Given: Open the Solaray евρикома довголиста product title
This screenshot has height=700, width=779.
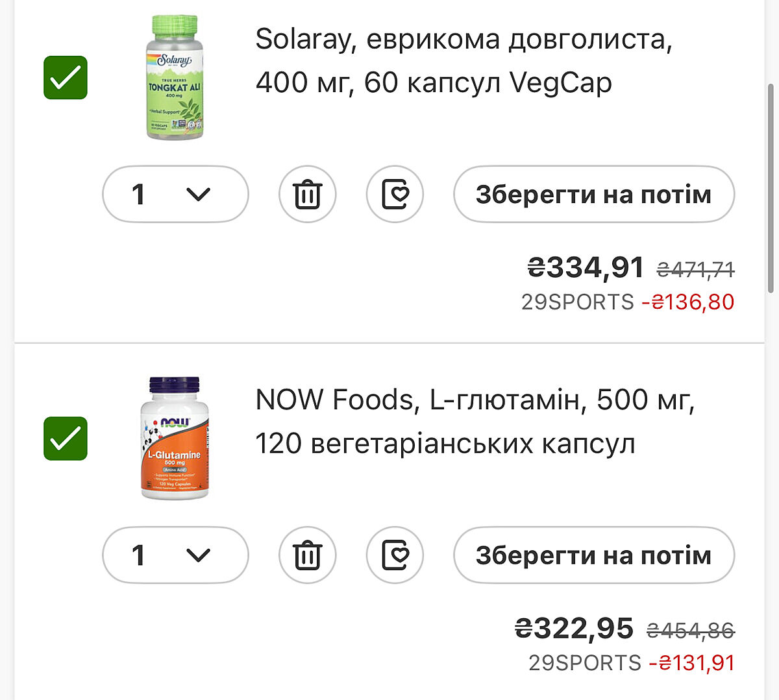Looking at the screenshot, I should pos(464,61).
